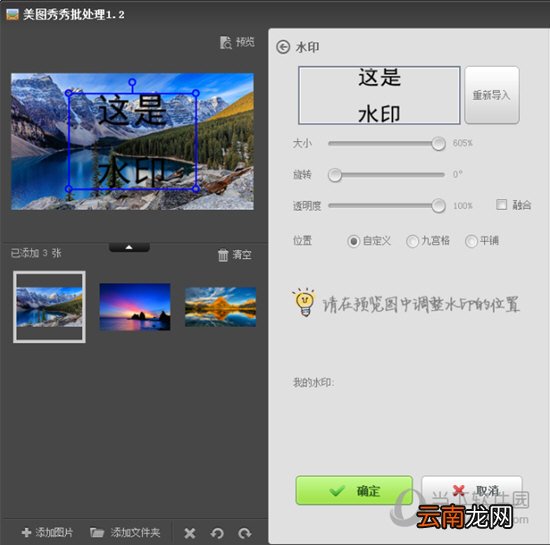
Task: Confirm with the green 确定 button
Action: tap(354, 490)
